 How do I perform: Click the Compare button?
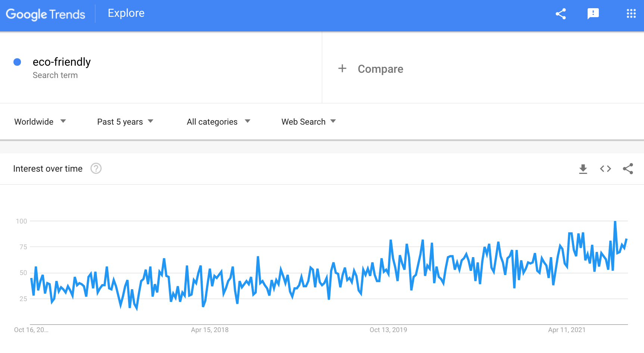pyautogui.click(x=380, y=69)
